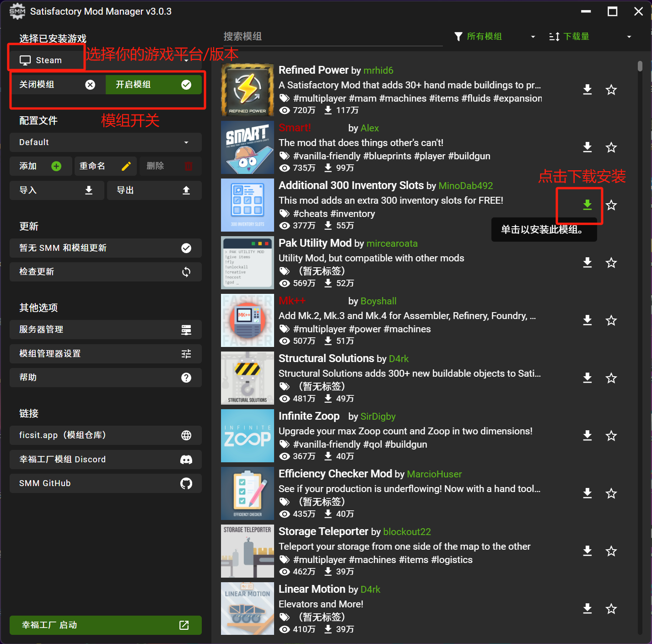
Task: Download the Refined Power mod
Action: coord(587,90)
